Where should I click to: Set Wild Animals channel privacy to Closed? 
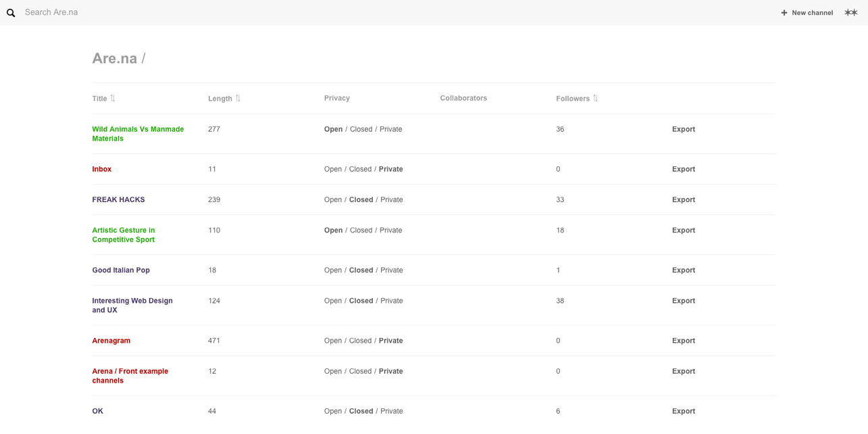point(361,129)
